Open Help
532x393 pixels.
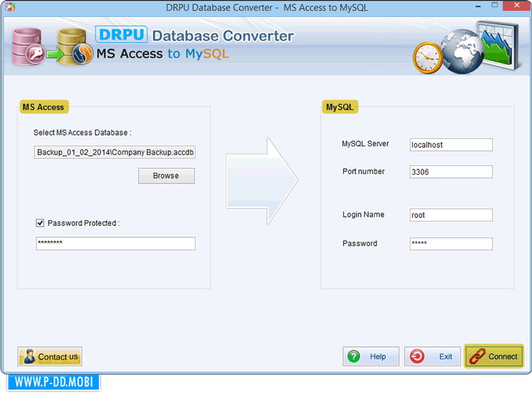click(x=370, y=356)
